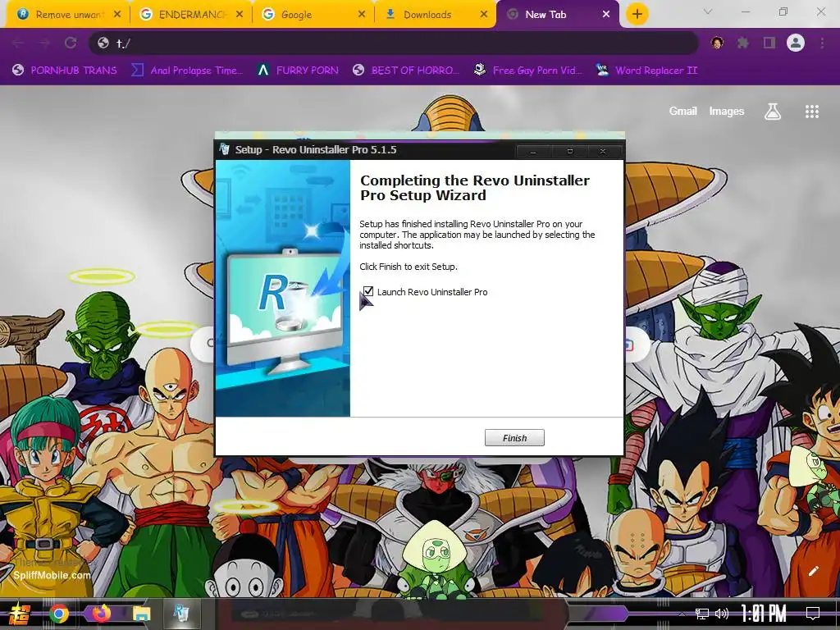Click the site info globe icon in address bar

point(103,43)
